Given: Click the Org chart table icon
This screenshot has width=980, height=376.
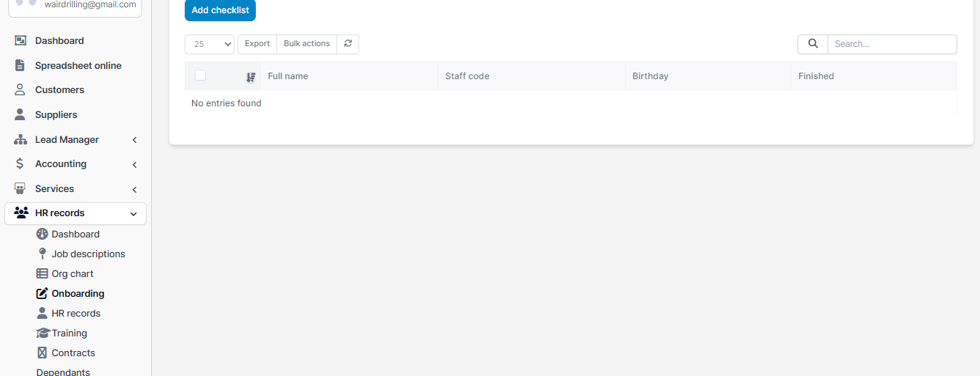Looking at the screenshot, I should coord(42,273).
